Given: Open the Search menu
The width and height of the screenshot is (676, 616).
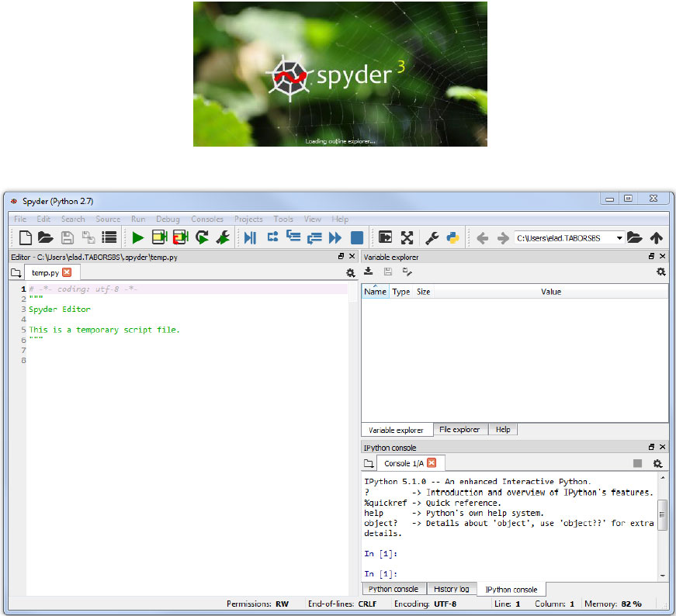Looking at the screenshot, I should coord(73,219).
